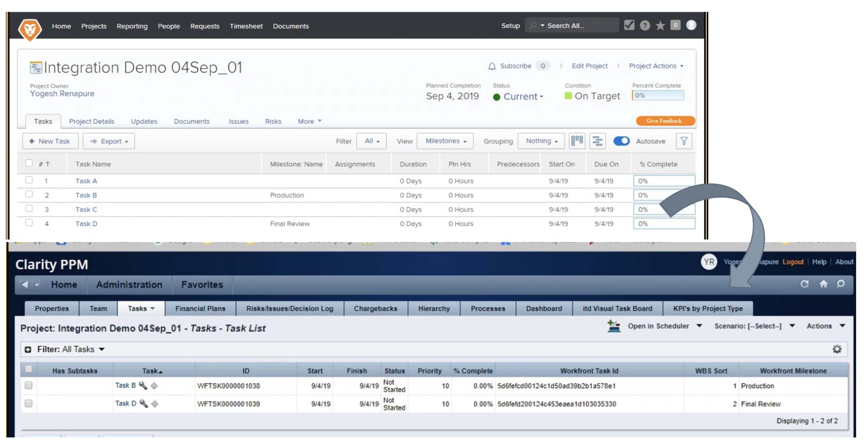Open favorites star icon in Workfront header

(660, 25)
